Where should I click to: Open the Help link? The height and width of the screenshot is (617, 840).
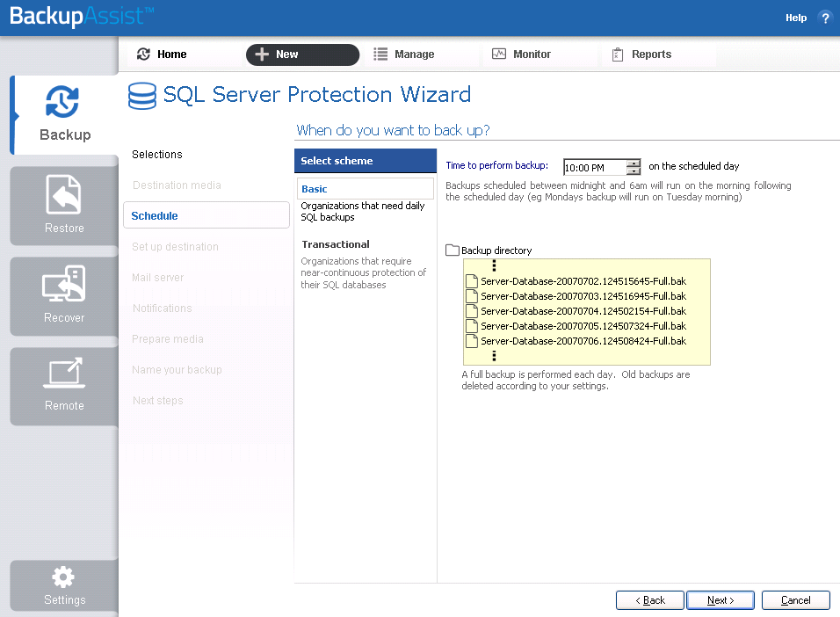click(x=796, y=18)
